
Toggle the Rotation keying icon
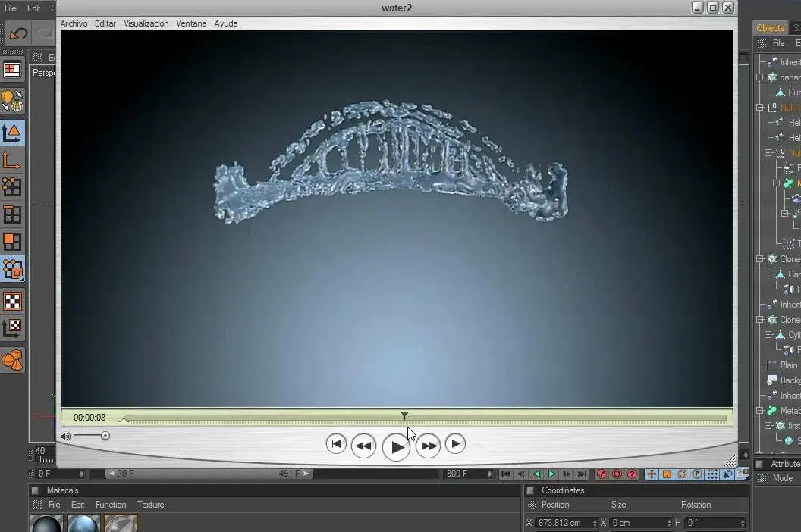pyautogui.click(x=682, y=474)
